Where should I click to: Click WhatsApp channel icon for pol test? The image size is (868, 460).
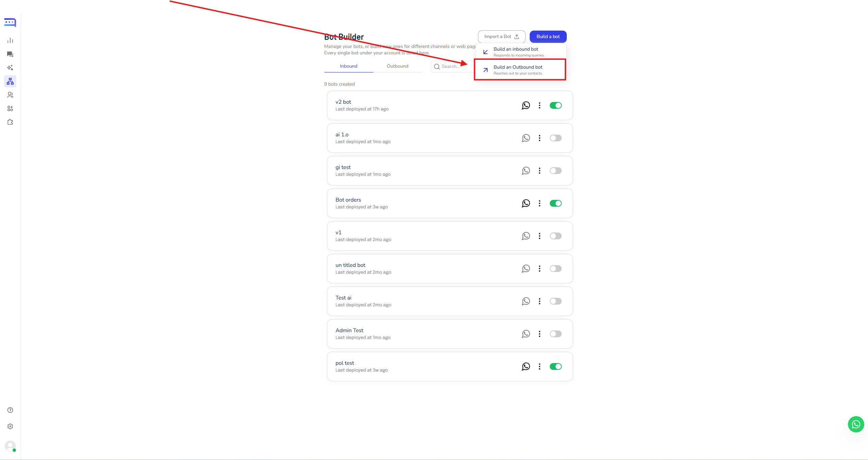coord(526,367)
